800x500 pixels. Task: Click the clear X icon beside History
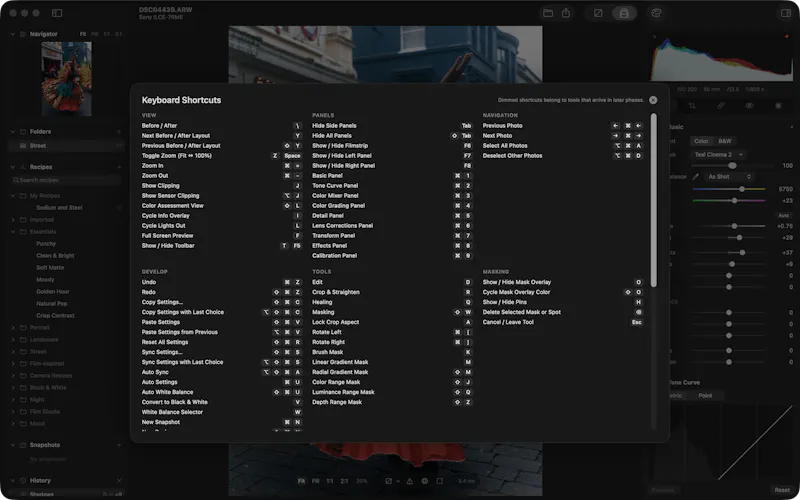pos(119,481)
